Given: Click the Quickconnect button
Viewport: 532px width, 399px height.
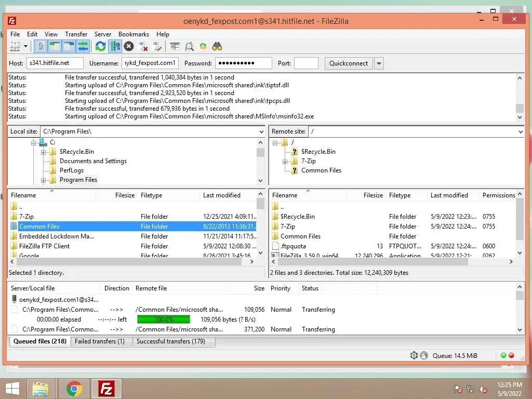Looking at the screenshot, I should point(349,63).
